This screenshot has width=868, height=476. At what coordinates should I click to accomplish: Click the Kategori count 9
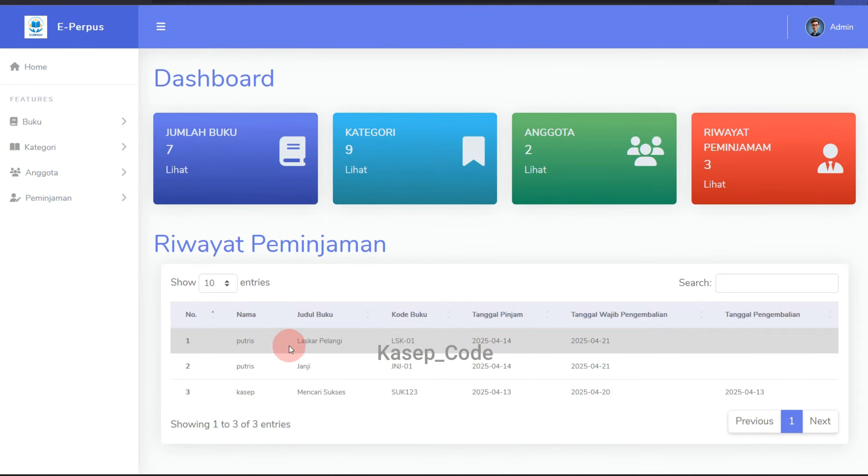click(349, 149)
